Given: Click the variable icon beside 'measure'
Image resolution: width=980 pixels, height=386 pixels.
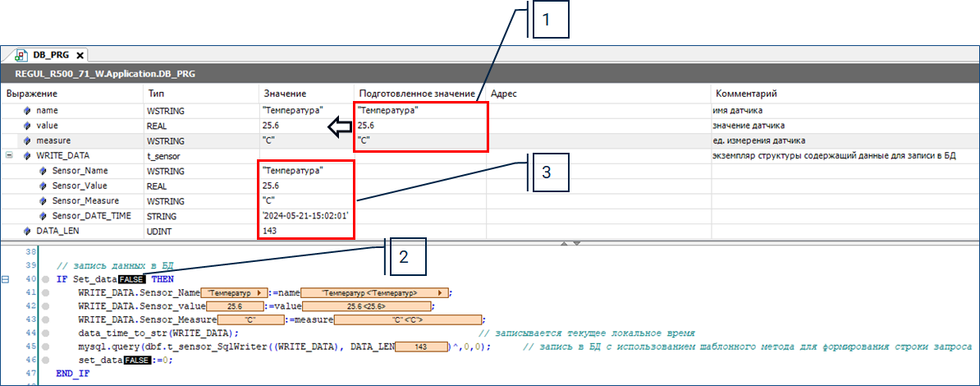Looking at the screenshot, I should click(x=27, y=140).
